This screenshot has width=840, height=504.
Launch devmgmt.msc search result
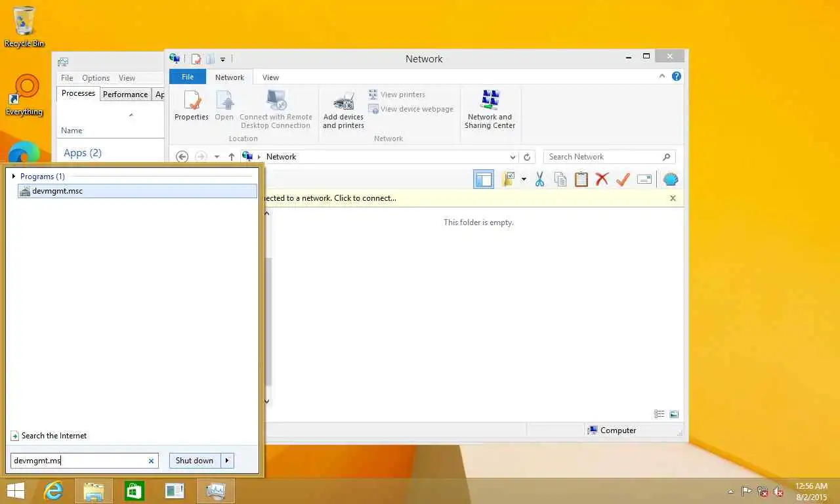[x=137, y=191]
